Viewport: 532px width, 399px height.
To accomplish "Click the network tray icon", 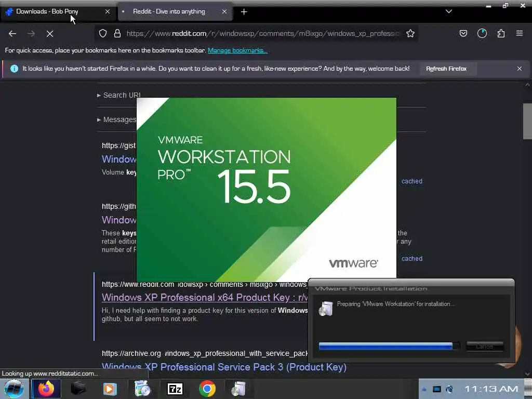I will 436,389.
